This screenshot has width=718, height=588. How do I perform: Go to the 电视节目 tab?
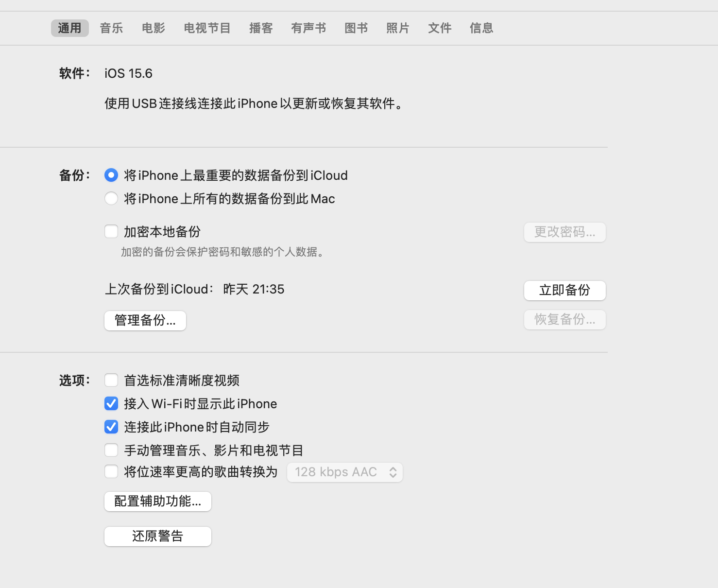[x=207, y=28]
